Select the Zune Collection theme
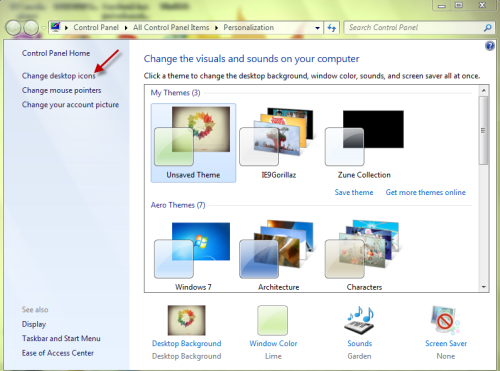This screenshot has height=371, width=500. 364,143
